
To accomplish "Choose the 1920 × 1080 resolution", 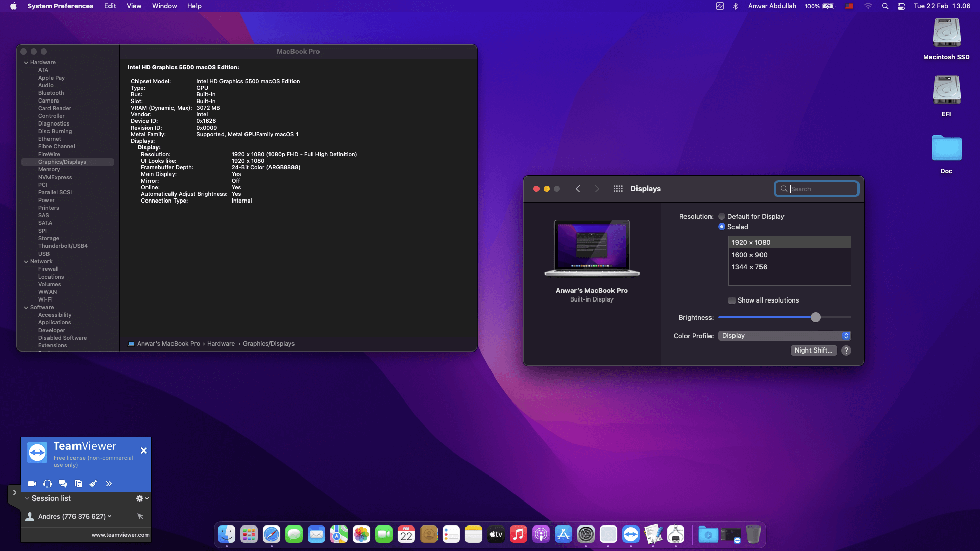I will pyautogui.click(x=790, y=242).
